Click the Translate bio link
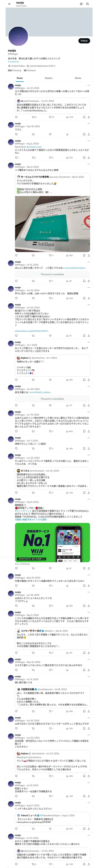The width and height of the screenshot is (98, 868). click(x=14, y=62)
